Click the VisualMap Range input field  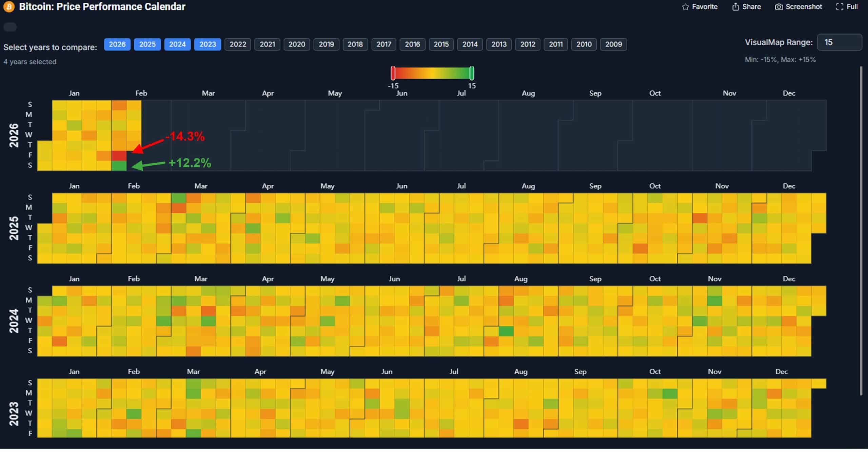(x=840, y=42)
